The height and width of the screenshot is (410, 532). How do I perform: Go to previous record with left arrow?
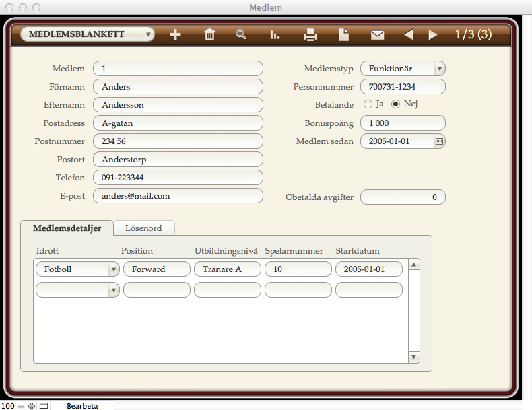pyautogui.click(x=408, y=34)
